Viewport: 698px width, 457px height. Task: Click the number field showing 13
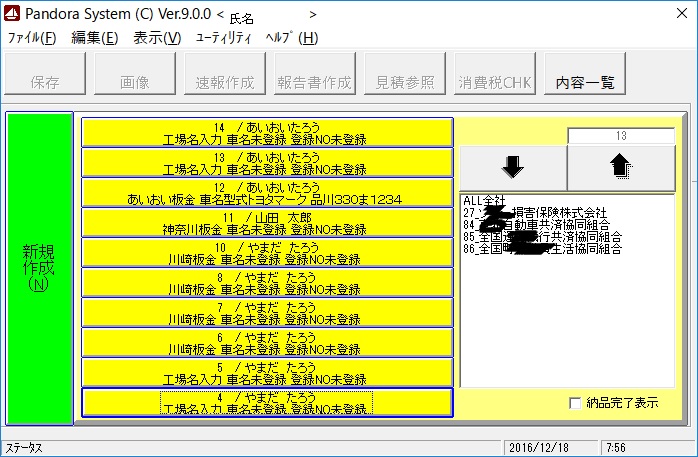coord(620,135)
